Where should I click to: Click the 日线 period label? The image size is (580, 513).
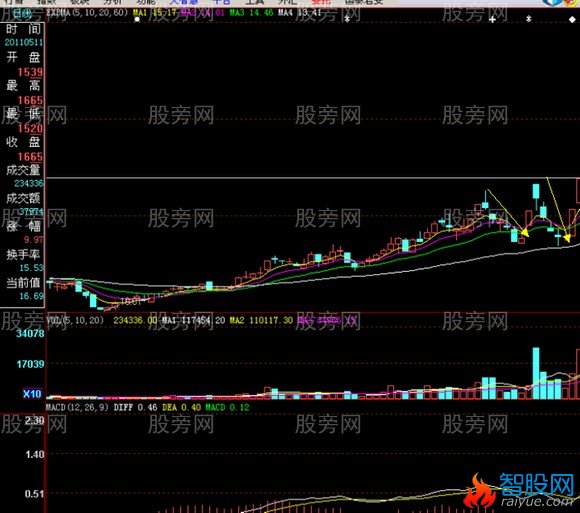pos(21,14)
